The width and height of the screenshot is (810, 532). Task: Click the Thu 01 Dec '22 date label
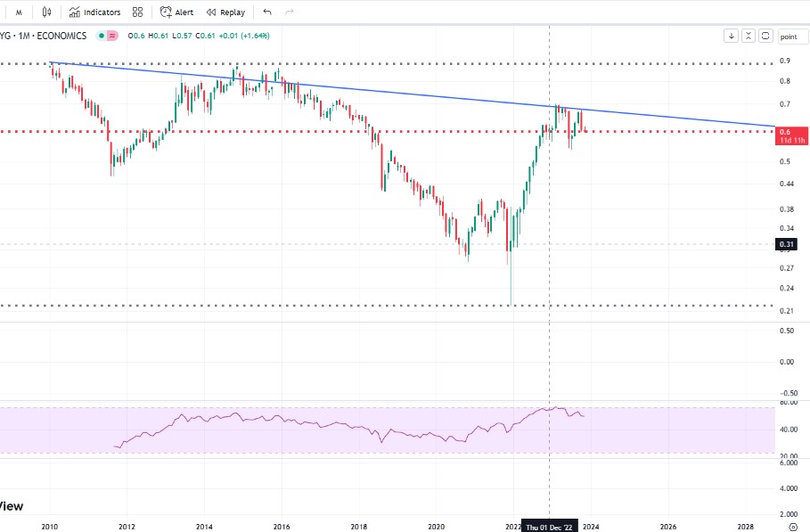(x=549, y=527)
